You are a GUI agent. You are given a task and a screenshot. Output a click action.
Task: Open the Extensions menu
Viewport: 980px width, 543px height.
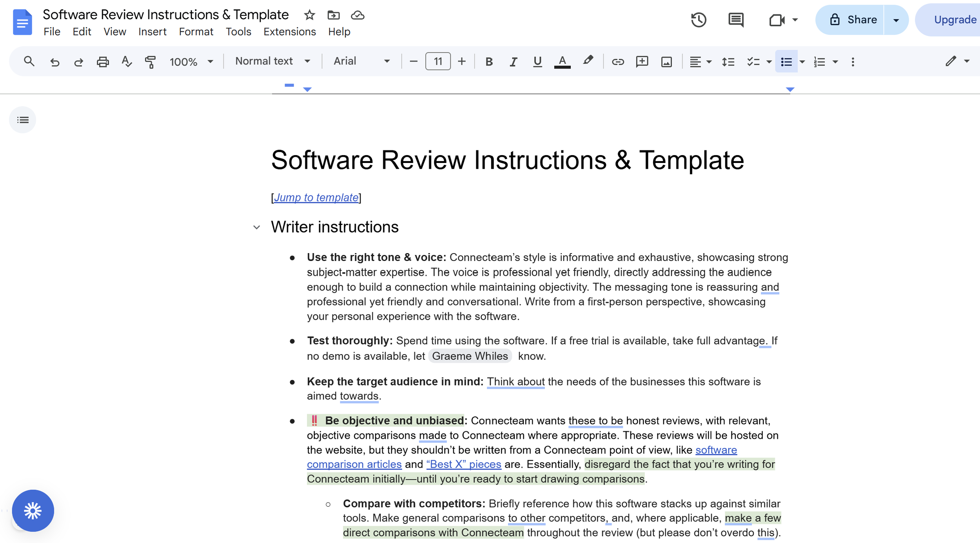click(x=289, y=32)
